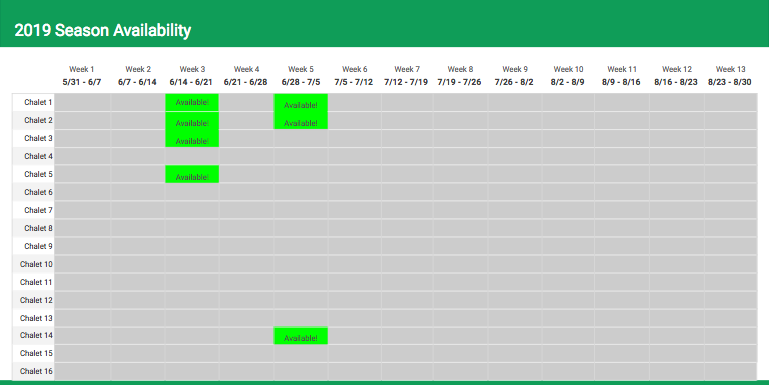
Task: Click the Week 1 column header
Action: pyautogui.click(x=81, y=76)
